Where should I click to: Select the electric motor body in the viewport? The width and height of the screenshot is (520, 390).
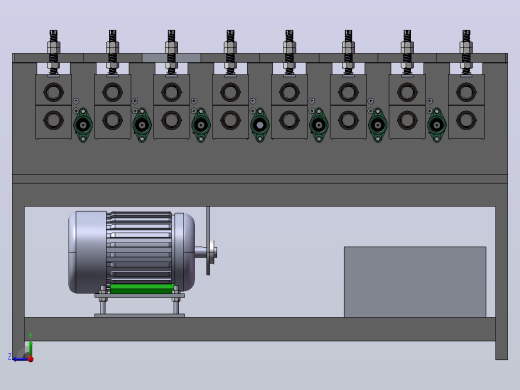(131, 252)
